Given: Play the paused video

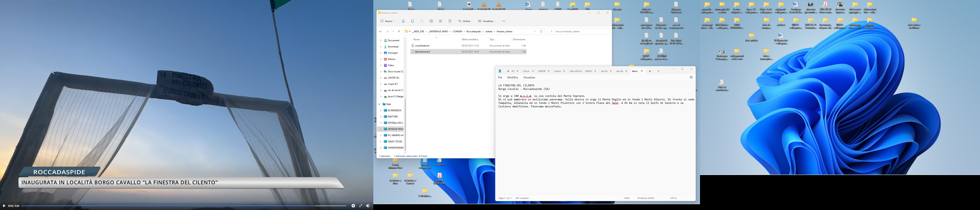Looking at the screenshot, I should click(4, 206).
